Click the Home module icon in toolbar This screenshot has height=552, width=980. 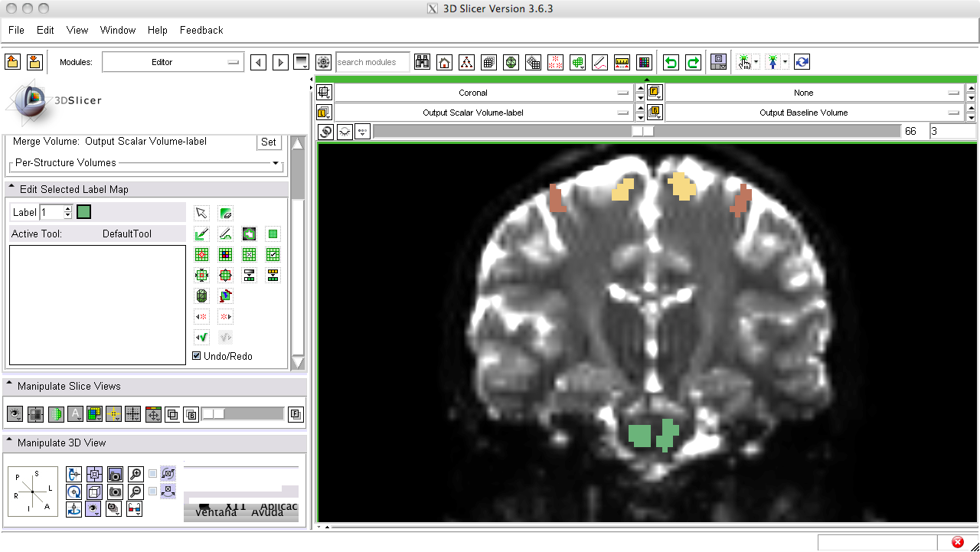pyautogui.click(x=444, y=63)
